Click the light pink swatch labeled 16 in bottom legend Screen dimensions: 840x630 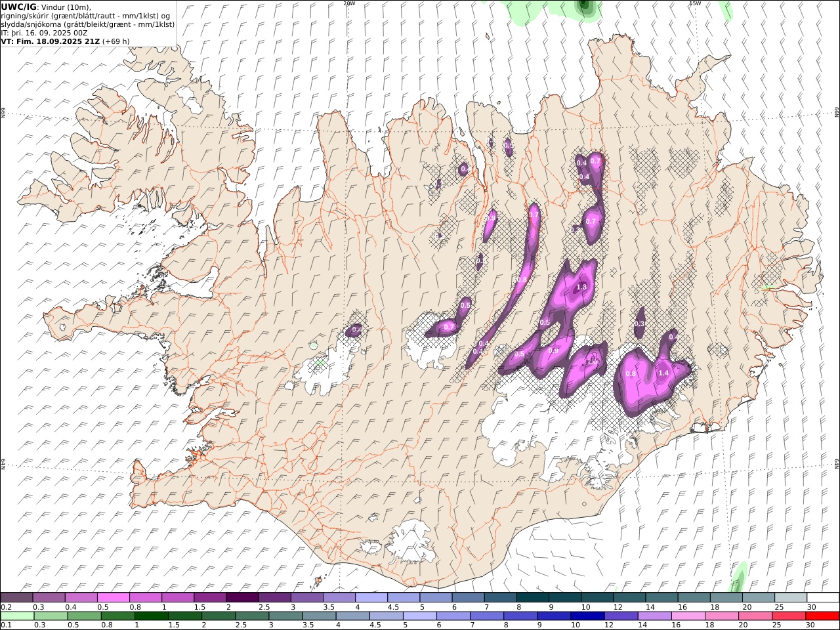tap(686, 616)
